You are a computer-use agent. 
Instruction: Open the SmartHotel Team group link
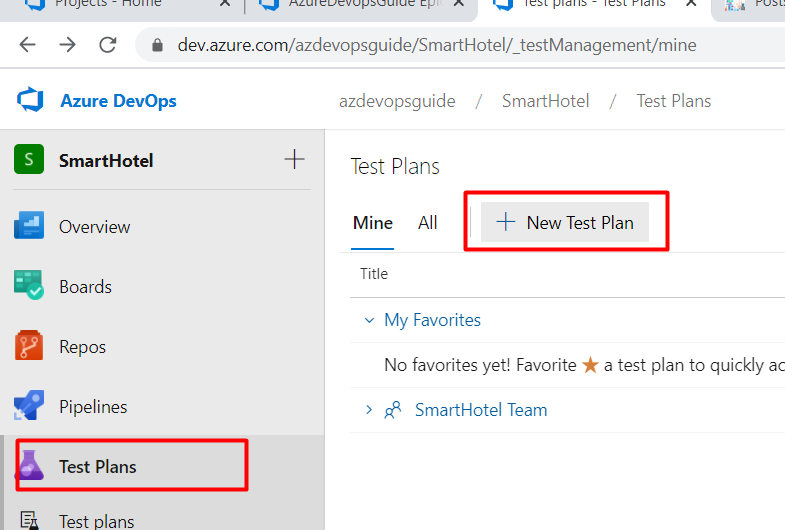click(481, 410)
